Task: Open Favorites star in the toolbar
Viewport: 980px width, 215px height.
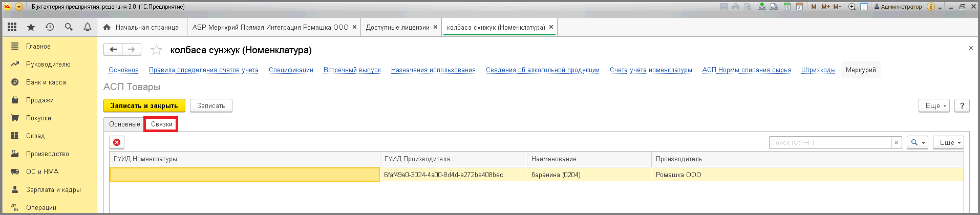Action: pos(31,27)
